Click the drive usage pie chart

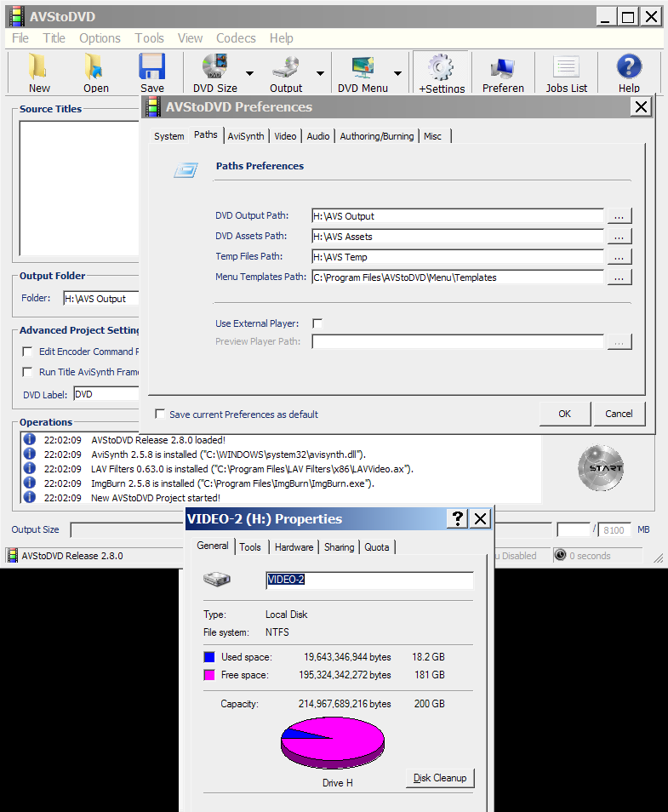[333, 742]
